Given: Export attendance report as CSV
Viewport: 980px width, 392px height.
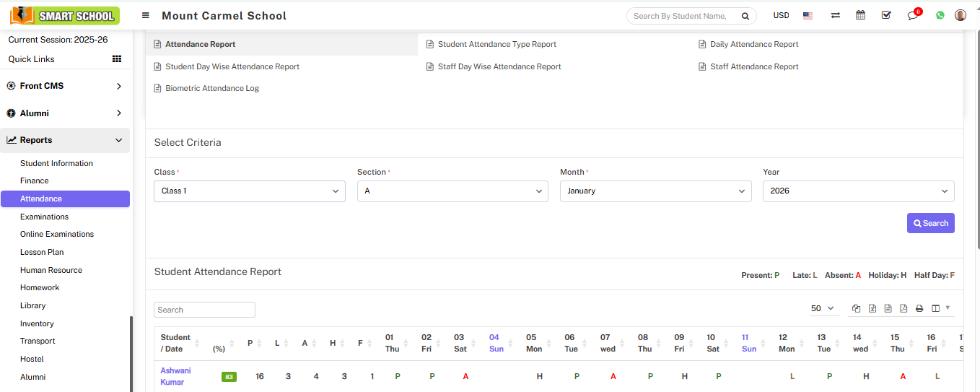Looking at the screenshot, I should [x=888, y=308].
